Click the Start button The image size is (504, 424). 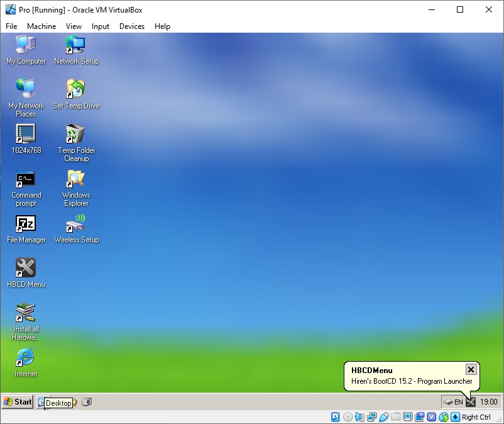tap(18, 402)
